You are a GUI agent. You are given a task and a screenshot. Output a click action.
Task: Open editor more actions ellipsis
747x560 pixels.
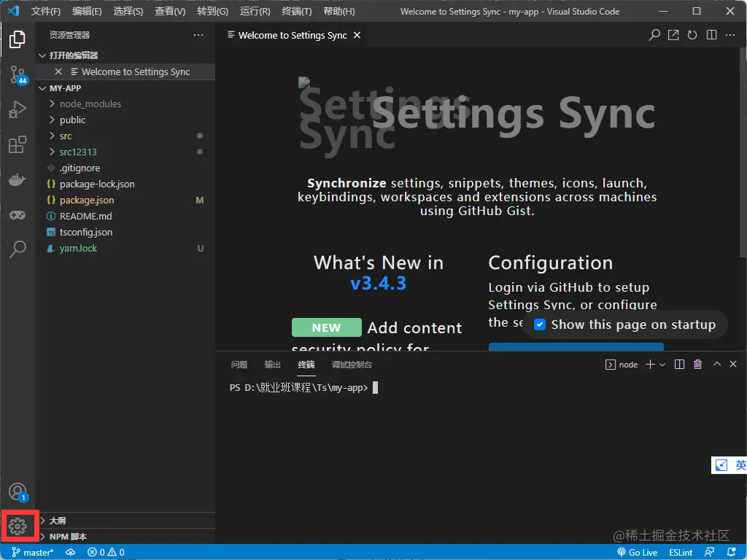(729, 35)
